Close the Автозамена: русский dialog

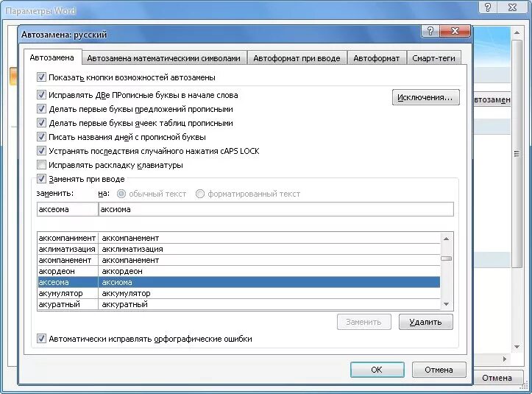coord(455,31)
